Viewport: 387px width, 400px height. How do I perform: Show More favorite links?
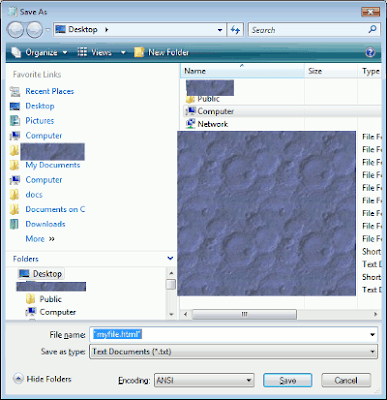(40, 239)
